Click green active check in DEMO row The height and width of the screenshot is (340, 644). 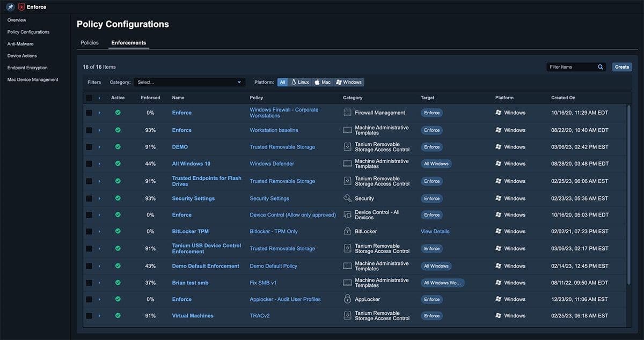point(118,147)
